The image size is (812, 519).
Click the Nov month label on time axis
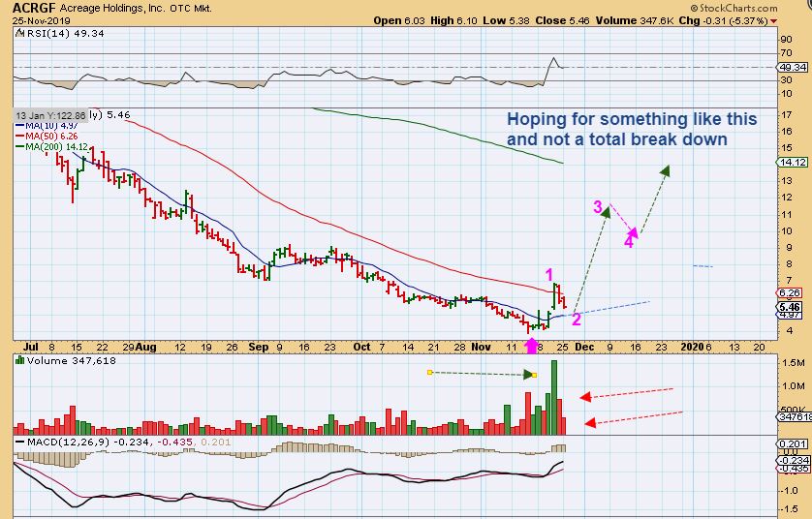coord(481,347)
